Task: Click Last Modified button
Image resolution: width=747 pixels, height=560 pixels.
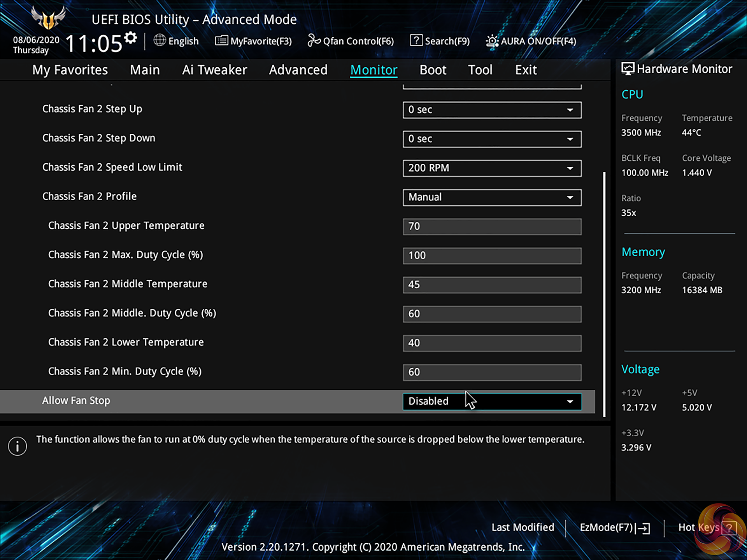Action: click(523, 527)
